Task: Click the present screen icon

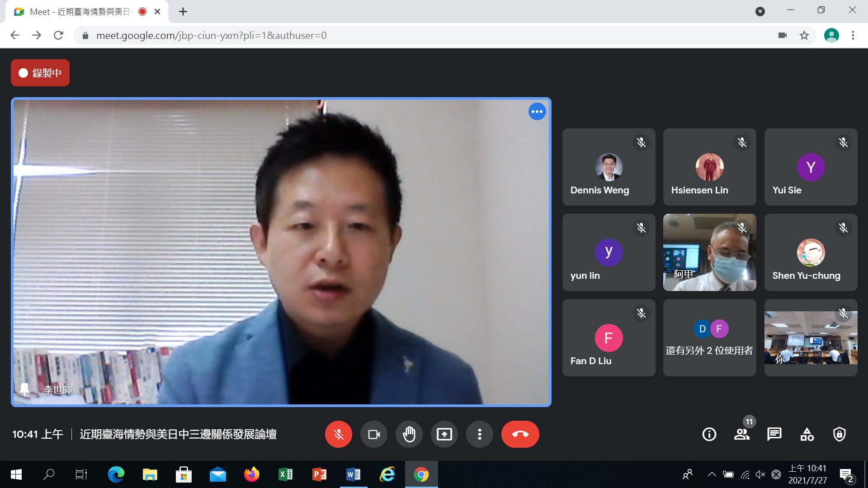Action: click(444, 434)
